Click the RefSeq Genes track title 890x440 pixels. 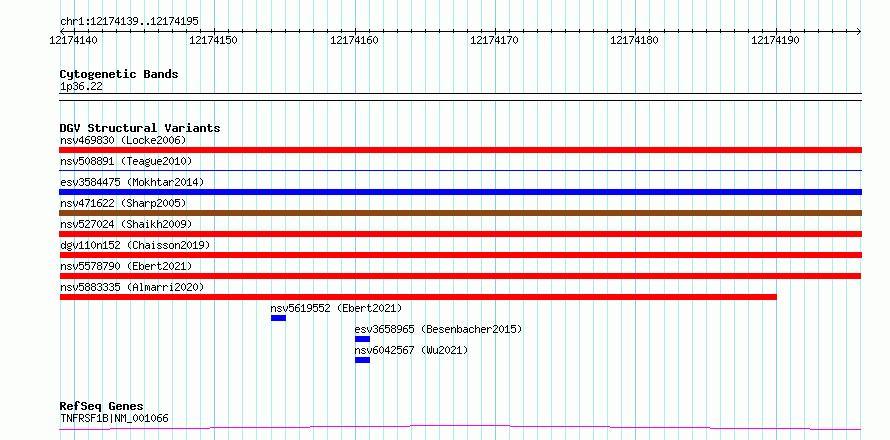click(102, 407)
